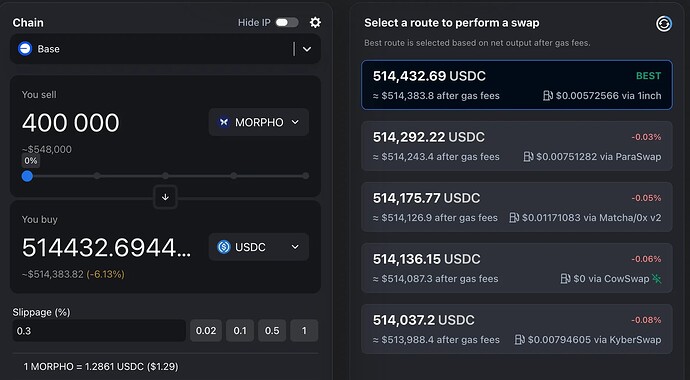690x380 pixels.
Task: Select the CowSwap route card
Action: (517, 268)
